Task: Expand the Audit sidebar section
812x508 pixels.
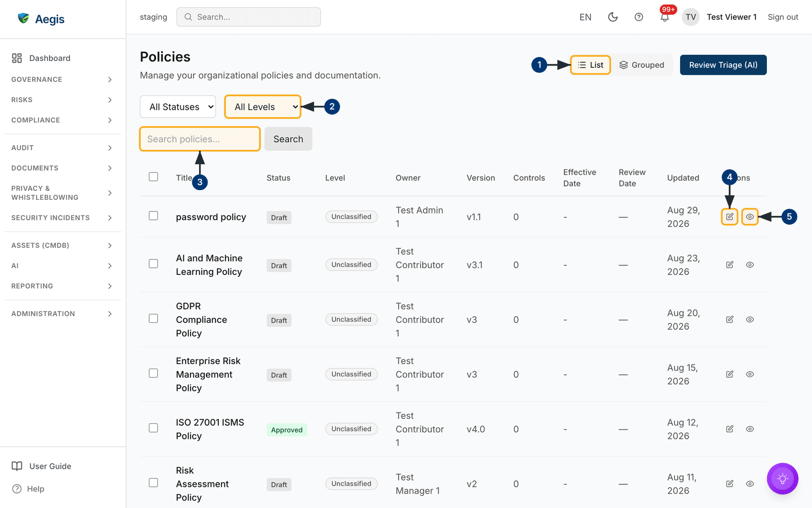Action: (63, 148)
